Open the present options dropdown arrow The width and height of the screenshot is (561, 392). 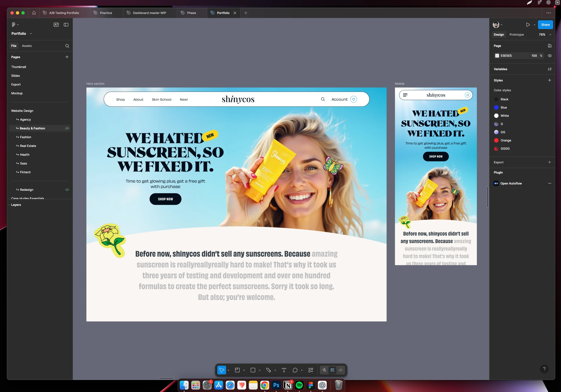(x=534, y=25)
